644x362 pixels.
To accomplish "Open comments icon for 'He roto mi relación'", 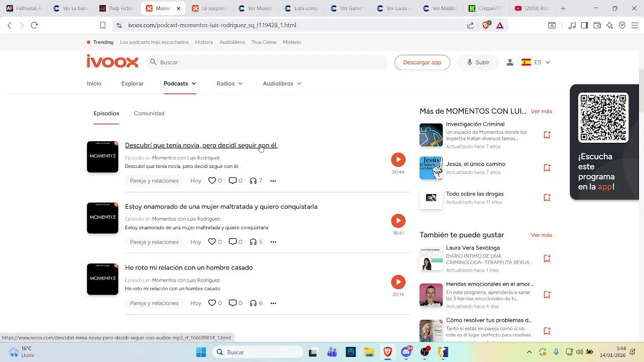I will point(232,303).
